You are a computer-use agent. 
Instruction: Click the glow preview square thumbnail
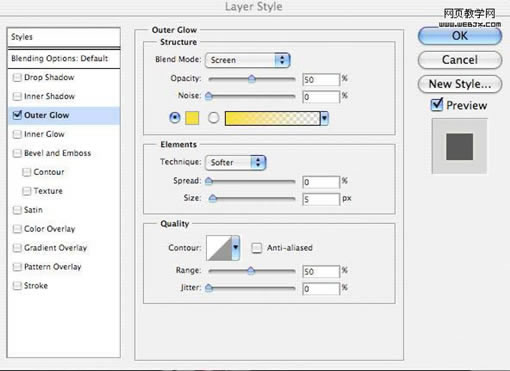point(459,146)
